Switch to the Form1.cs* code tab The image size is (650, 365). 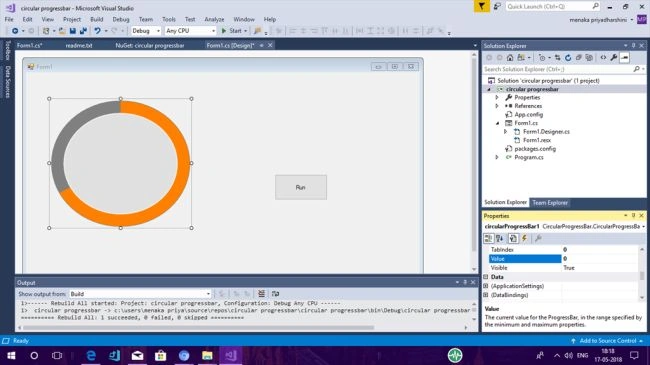29,46
